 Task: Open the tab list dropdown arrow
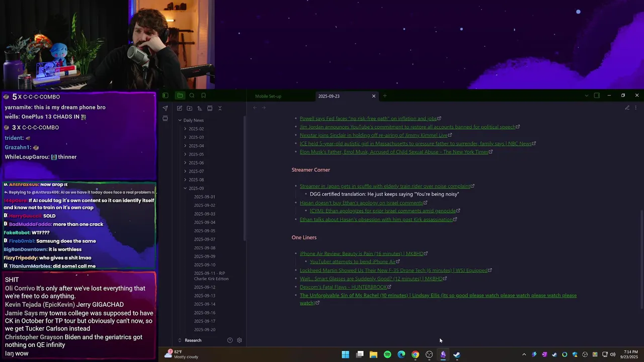586,96
